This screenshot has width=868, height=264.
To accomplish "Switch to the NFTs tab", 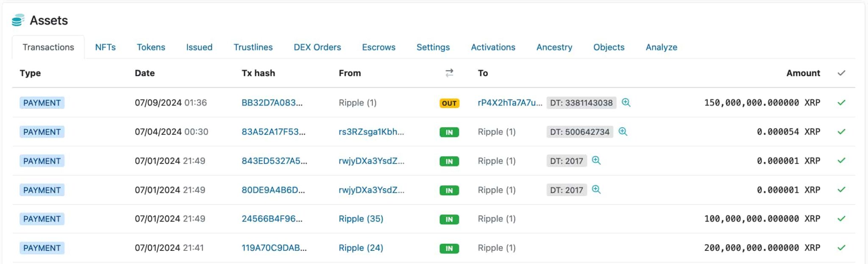I will click(105, 47).
